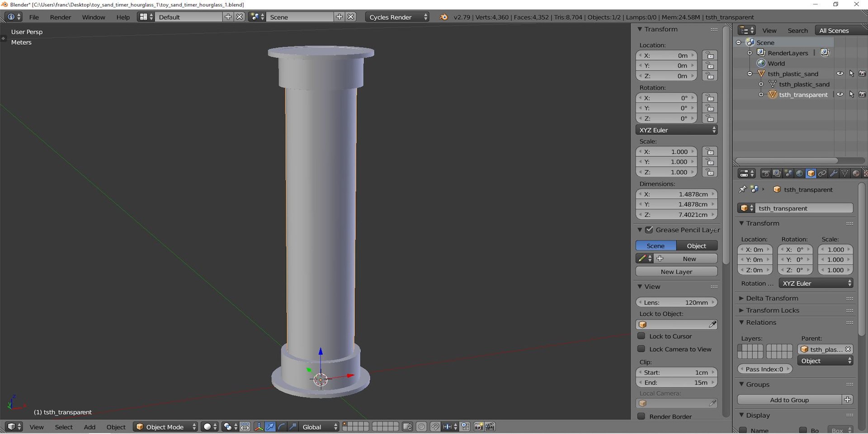Open the Cycles Render engine dropdown
Image resolution: width=868 pixels, height=434 pixels.
coord(397,17)
